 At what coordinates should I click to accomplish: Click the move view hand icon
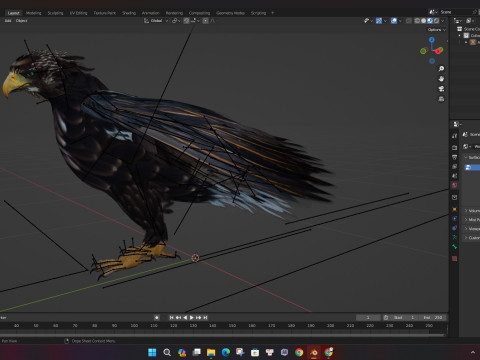click(441, 79)
